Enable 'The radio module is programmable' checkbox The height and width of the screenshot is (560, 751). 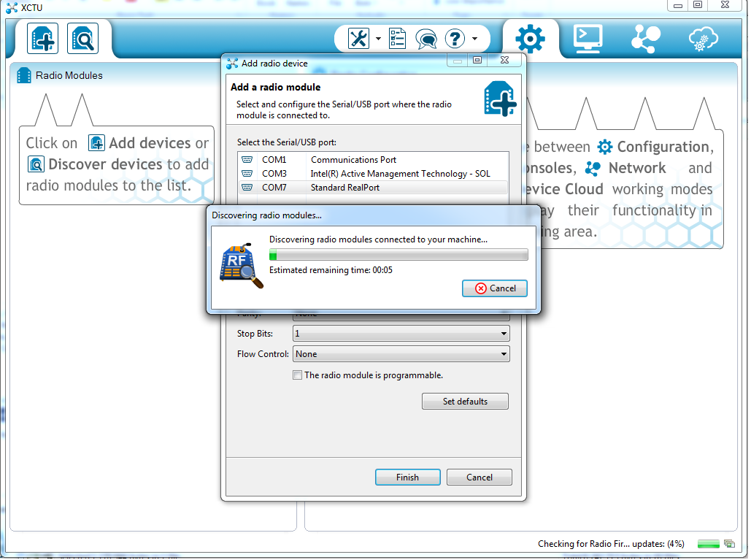[297, 375]
